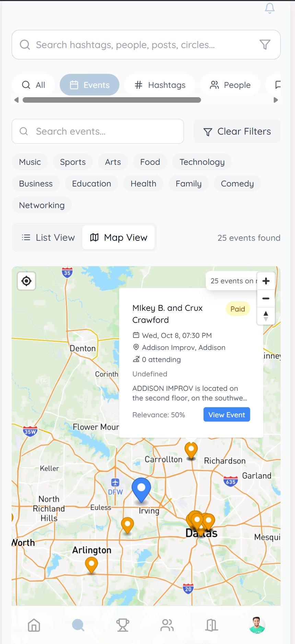The image size is (295, 644).
Task: Go to Home in bottom navigation
Action: [x=34, y=625]
